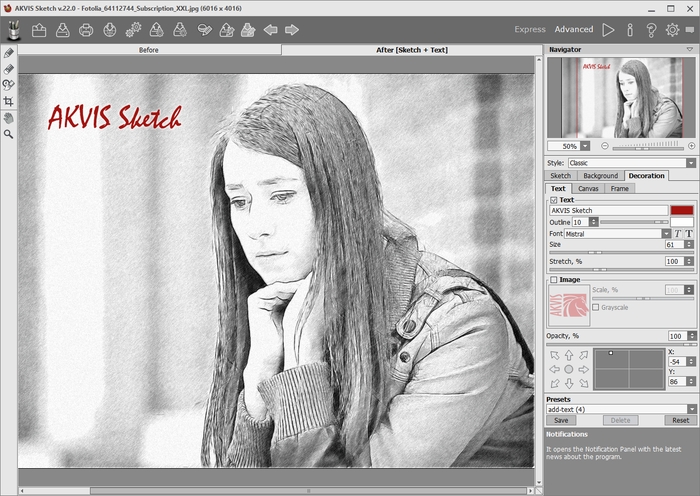
Task: Open the zoom percentage dropdown at 50%
Action: pos(585,146)
